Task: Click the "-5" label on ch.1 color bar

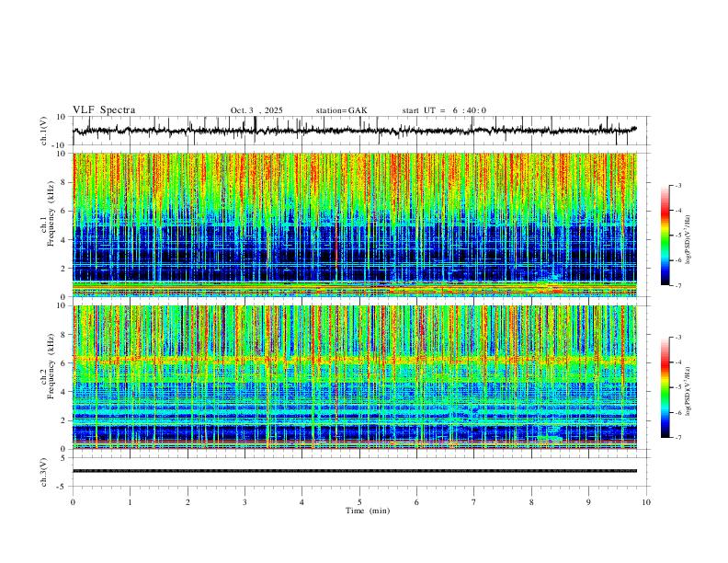Action: tap(677, 236)
